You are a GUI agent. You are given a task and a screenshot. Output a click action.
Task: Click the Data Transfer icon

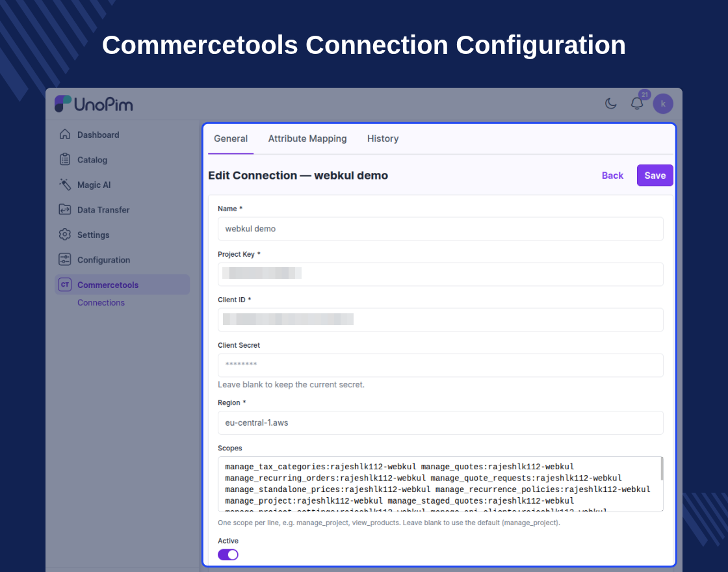click(65, 209)
